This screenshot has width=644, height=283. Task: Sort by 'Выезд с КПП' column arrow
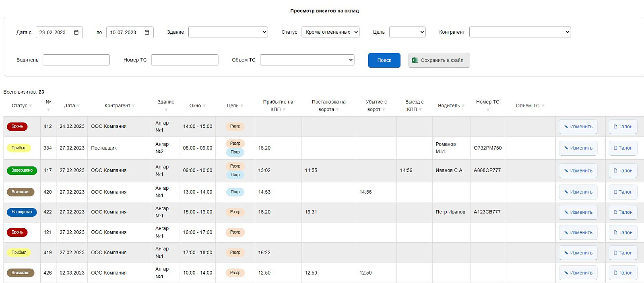[x=420, y=110]
